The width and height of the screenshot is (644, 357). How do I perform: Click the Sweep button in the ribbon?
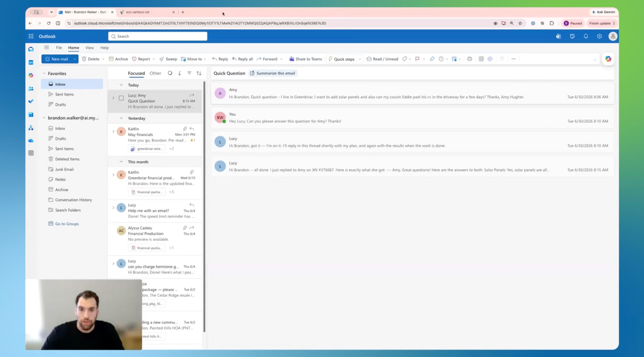[168, 59]
